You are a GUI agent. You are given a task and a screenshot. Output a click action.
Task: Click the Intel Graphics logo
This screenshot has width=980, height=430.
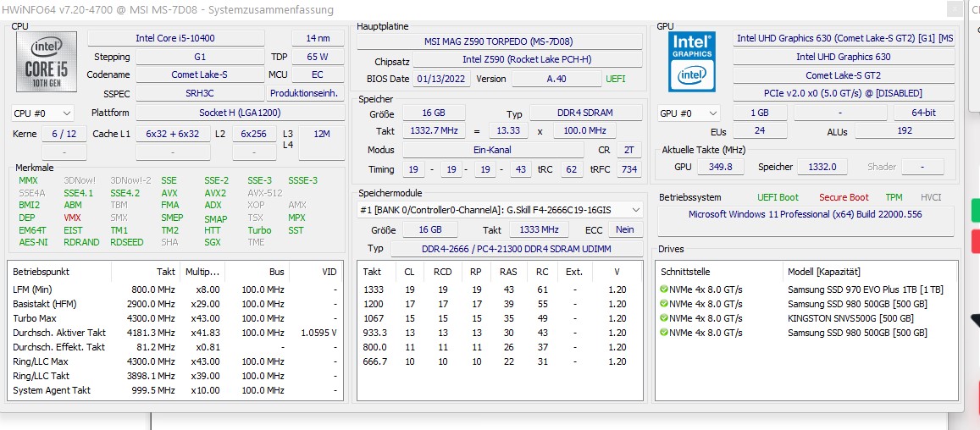692,61
